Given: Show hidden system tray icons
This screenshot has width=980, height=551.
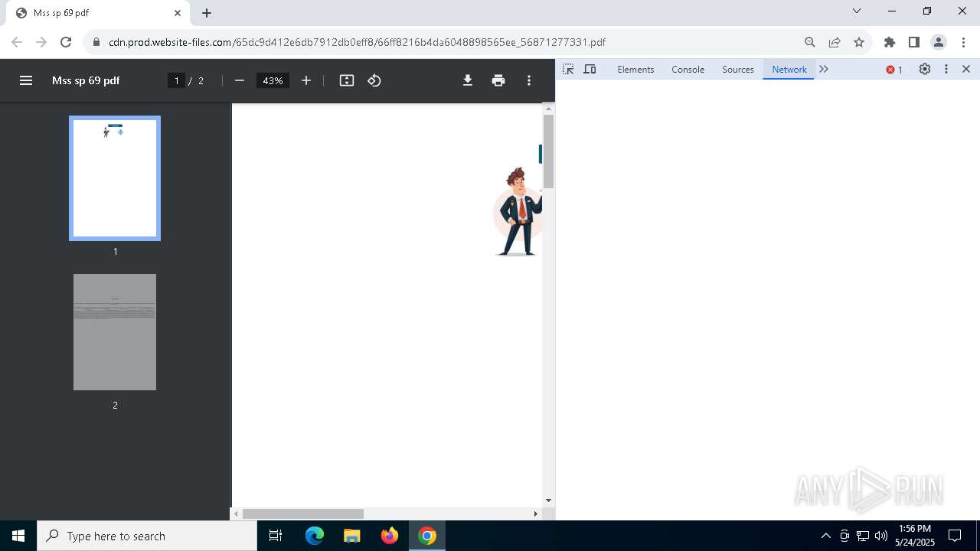Looking at the screenshot, I should pos(825,536).
